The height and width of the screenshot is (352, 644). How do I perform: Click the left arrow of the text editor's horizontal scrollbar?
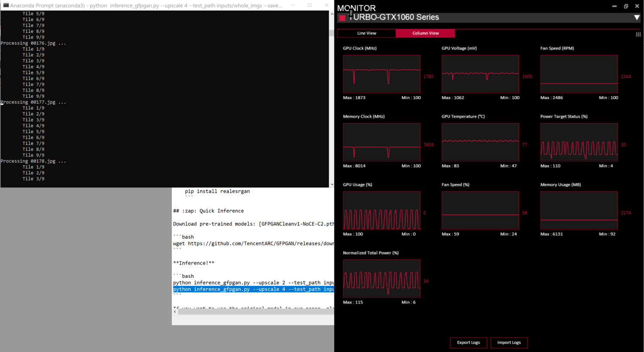tap(175, 312)
